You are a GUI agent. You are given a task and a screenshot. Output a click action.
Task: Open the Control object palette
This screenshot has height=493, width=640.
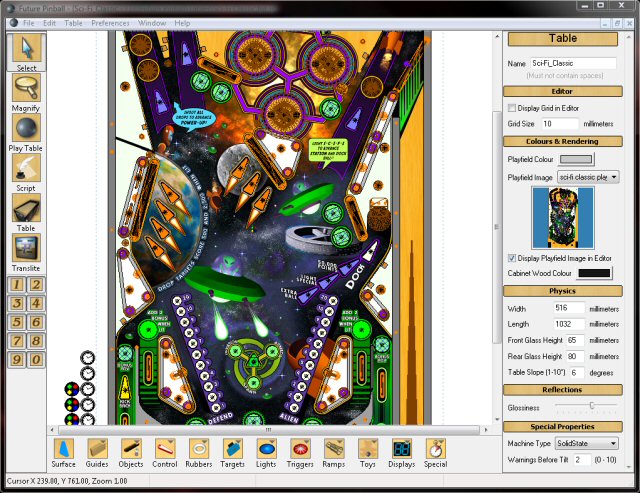165,453
